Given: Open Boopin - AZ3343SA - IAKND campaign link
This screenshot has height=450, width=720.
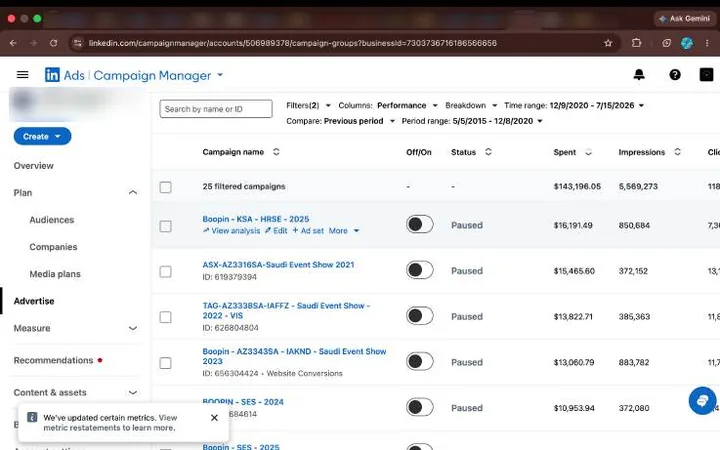Looking at the screenshot, I should [x=294, y=356].
